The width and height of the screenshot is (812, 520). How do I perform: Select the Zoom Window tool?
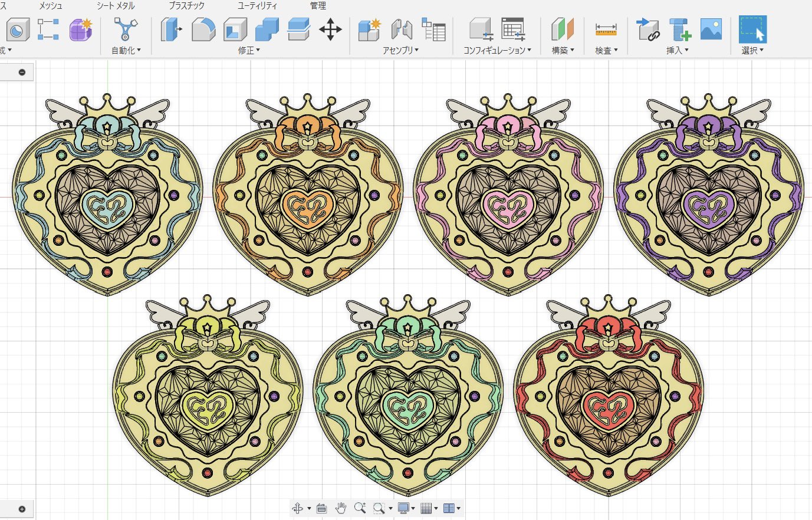coord(379,508)
